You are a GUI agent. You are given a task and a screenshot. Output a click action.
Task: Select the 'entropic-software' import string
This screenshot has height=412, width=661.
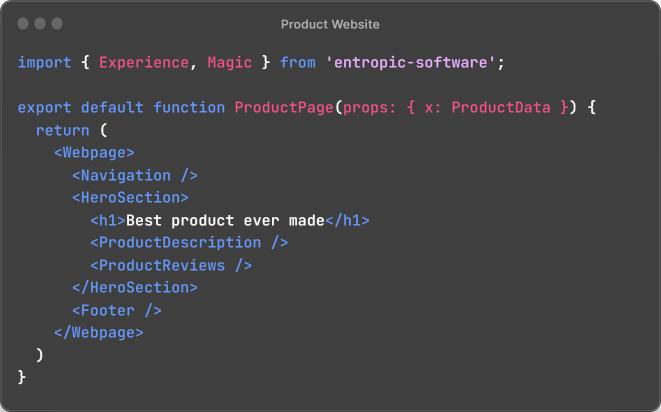pos(412,63)
